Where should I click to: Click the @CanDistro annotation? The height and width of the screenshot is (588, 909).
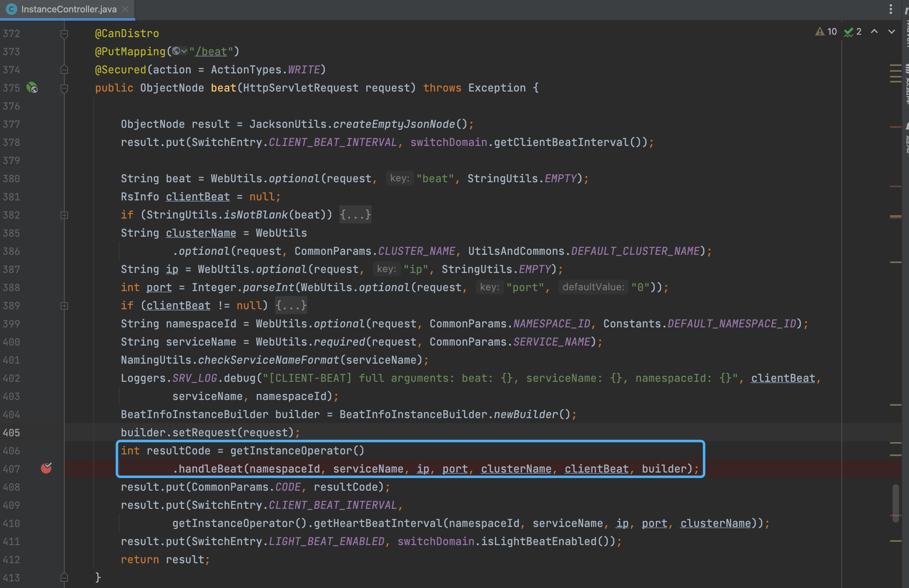tap(127, 33)
